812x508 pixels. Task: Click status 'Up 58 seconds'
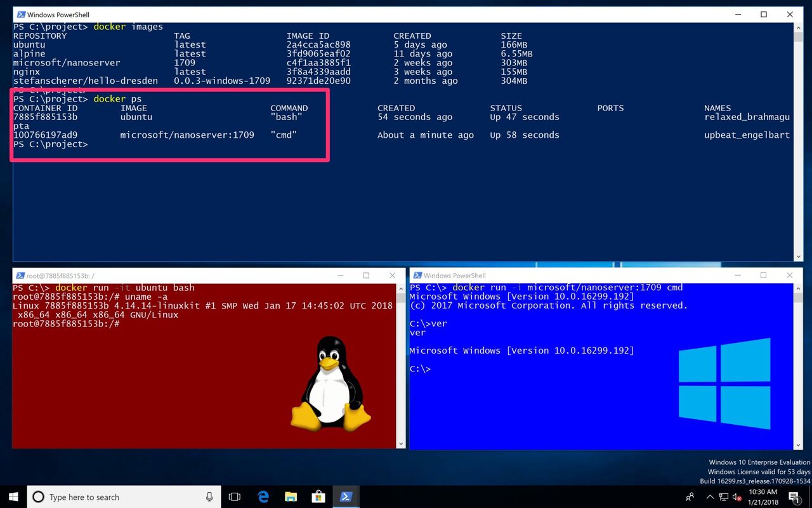click(x=525, y=135)
